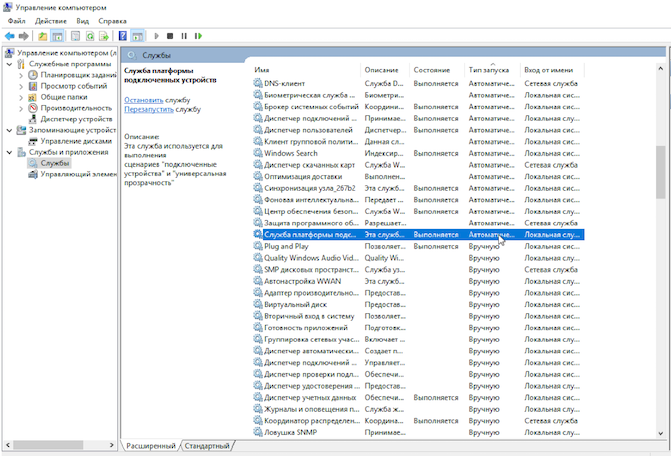Collapse the Служебные программы tree node
This screenshot has height=457, width=672.
tap(9, 64)
